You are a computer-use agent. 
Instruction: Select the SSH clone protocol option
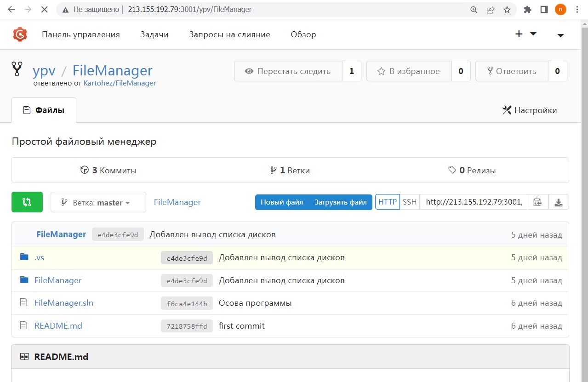410,202
